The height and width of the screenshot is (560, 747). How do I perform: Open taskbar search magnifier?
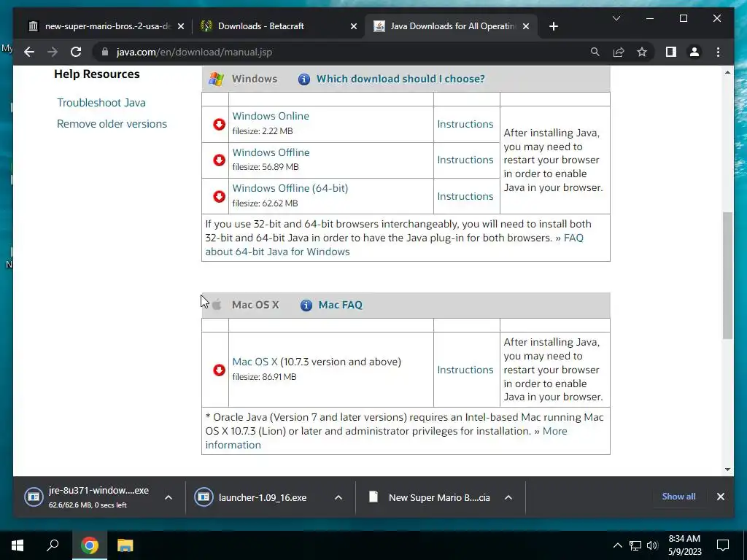point(53,545)
